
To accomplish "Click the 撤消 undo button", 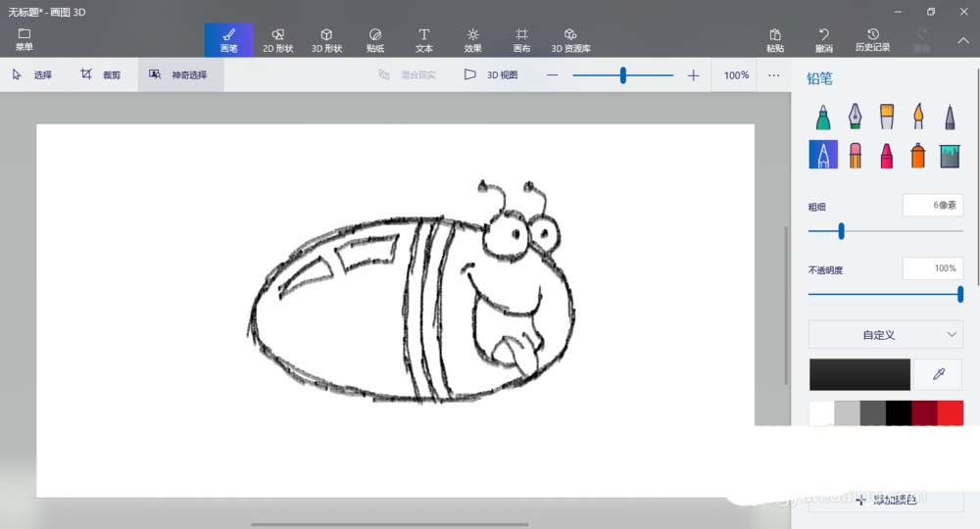I will [824, 40].
